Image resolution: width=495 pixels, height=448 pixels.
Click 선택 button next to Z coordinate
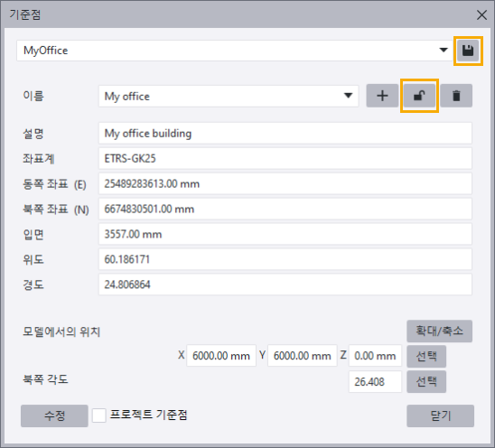(x=426, y=356)
